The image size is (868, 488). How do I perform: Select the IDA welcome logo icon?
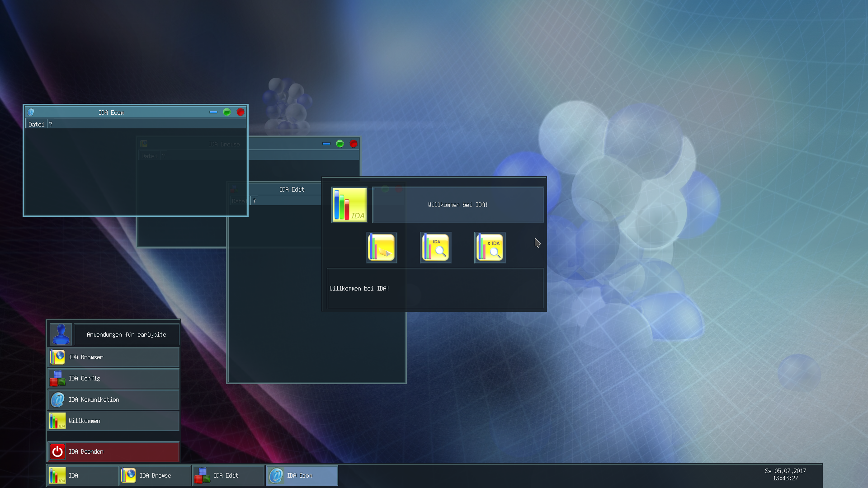pyautogui.click(x=349, y=204)
